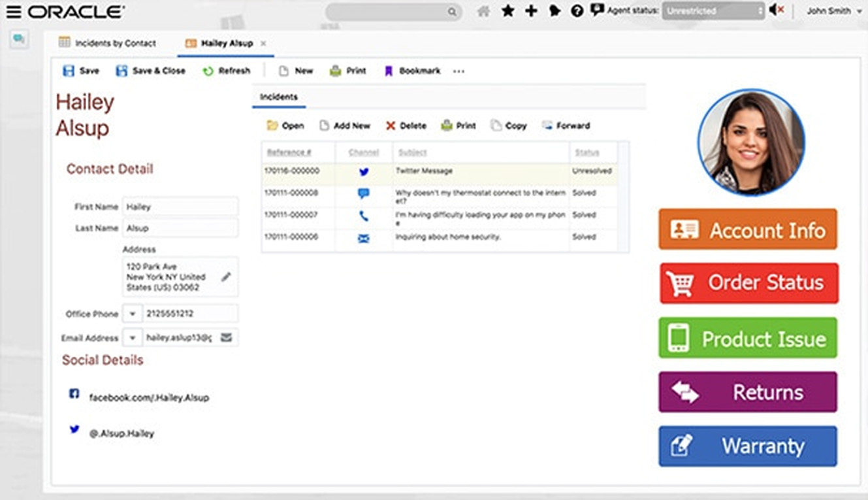Viewport: 868px width, 500px height.
Task: Click the plus icon in top bar
Action: [531, 11]
